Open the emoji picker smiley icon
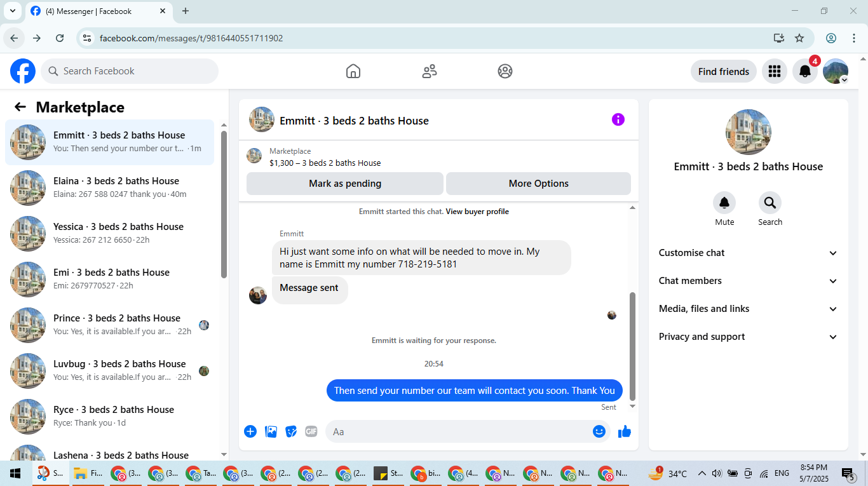The height and width of the screenshot is (486, 868). pos(599,431)
